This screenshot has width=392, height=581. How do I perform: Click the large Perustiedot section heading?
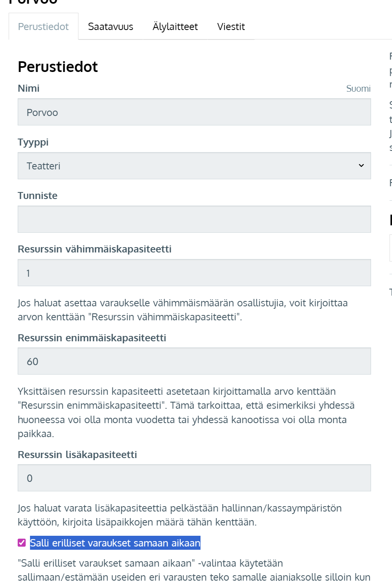[x=58, y=67]
